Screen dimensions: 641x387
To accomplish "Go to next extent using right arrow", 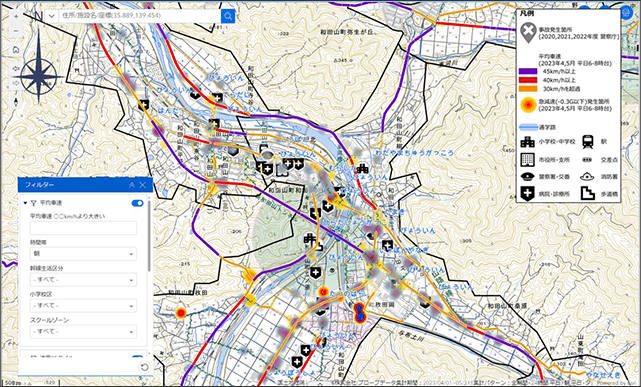I will pyautogui.click(x=16, y=83).
